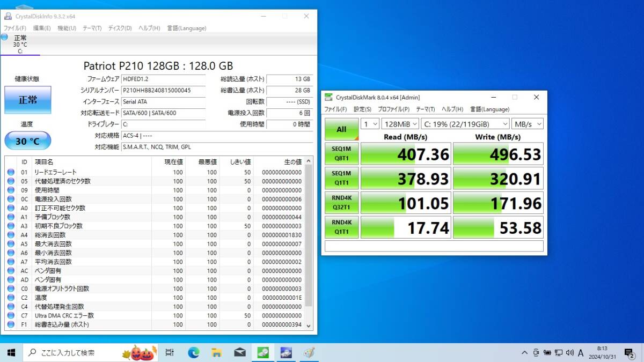Open the drive dropdown C: 19%

click(465, 124)
